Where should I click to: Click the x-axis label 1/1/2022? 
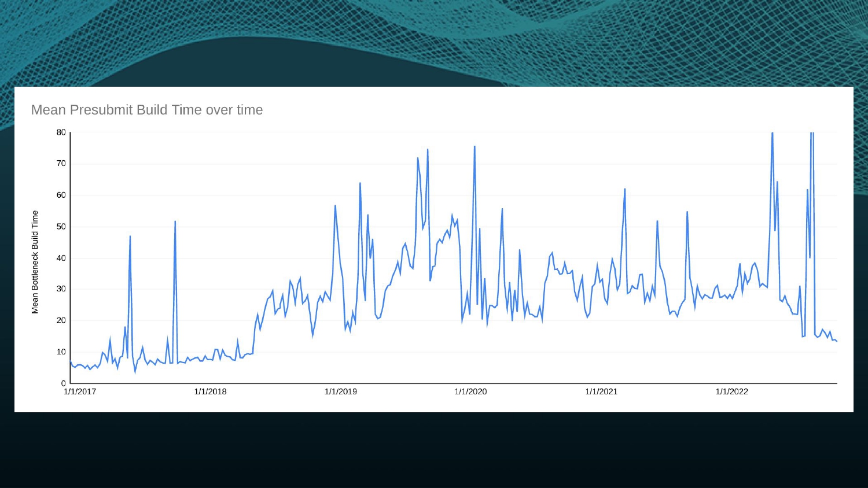[x=732, y=391]
